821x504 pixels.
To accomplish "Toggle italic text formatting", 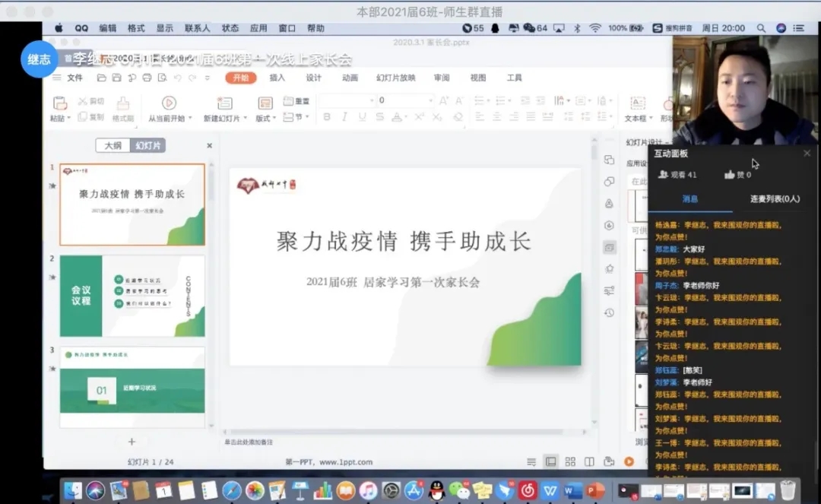I will tap(344, 117).
